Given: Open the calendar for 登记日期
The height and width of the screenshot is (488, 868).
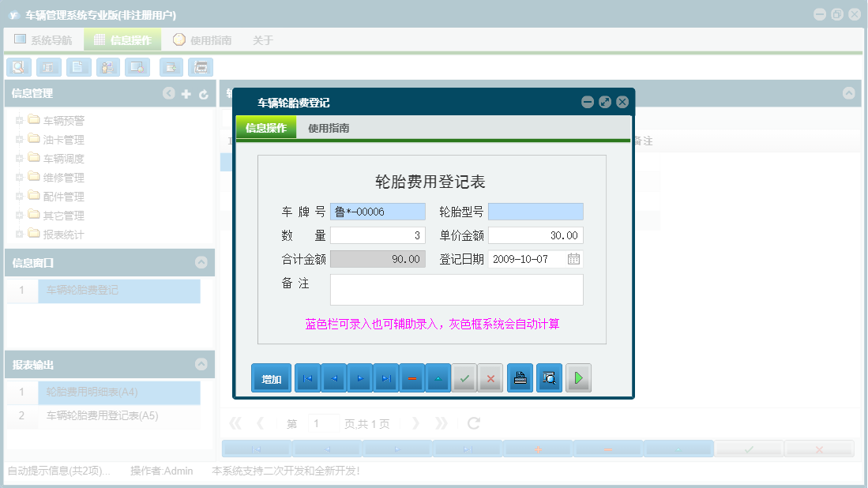Looking at the screenshot, I should [x=574, y=258].
